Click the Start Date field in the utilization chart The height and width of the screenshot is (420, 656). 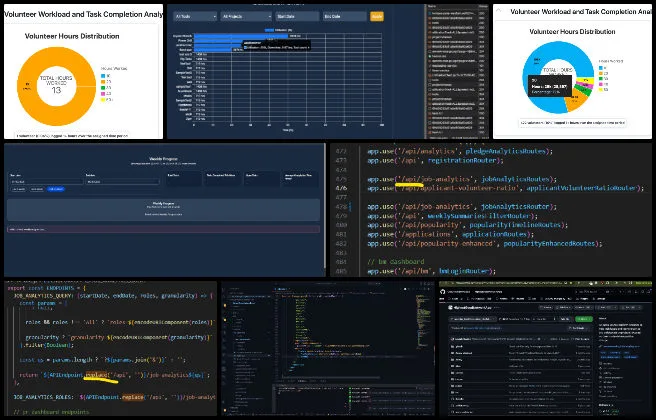click(x=297, y=16)
